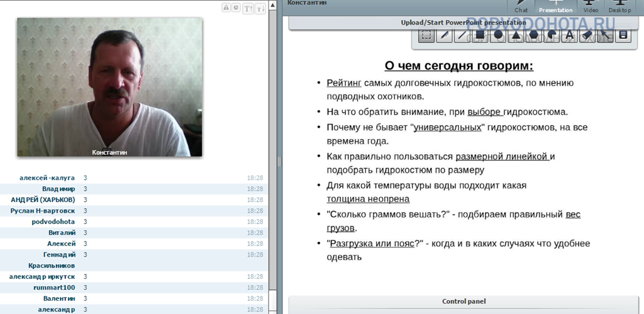Open the Video tab
Screen dimensions: 644x314
tap(591, 7)
